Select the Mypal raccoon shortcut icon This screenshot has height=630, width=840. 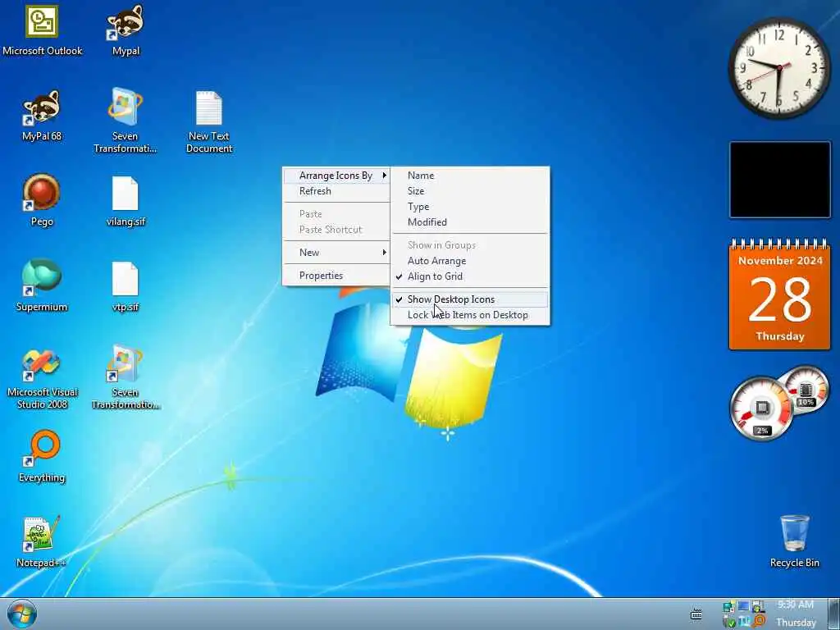tap(126, 30)
